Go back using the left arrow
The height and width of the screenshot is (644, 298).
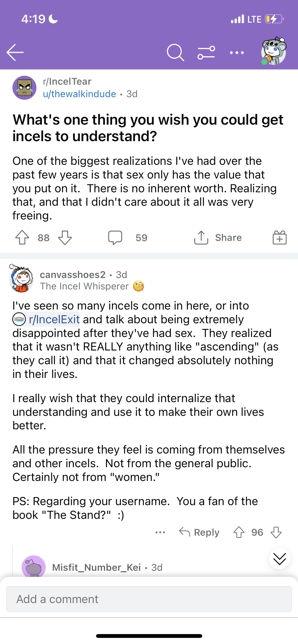click(x=15, y=52)
